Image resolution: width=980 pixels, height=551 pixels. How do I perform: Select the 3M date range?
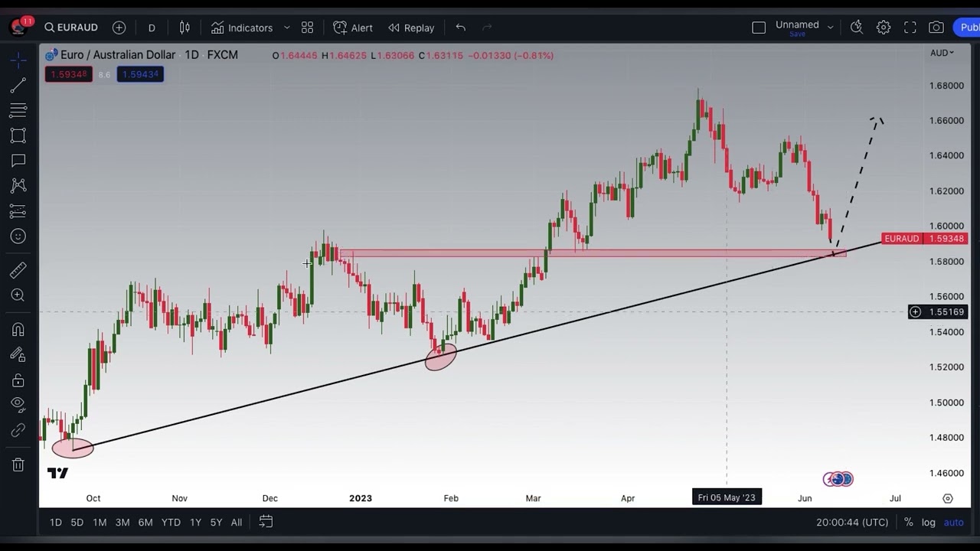tap(122, 522)
